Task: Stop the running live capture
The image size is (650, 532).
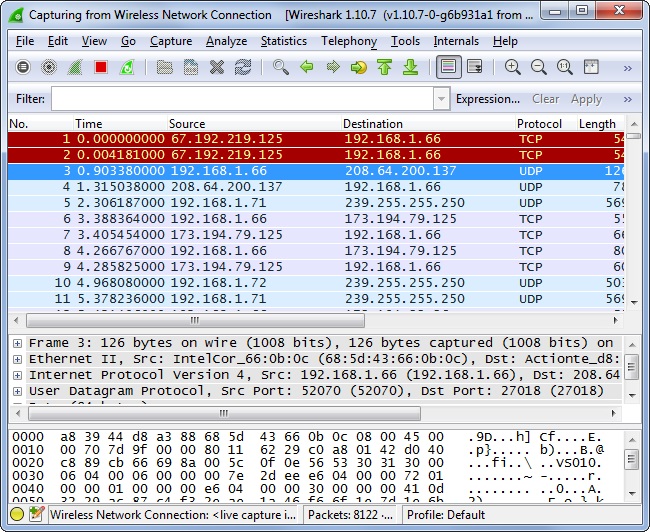Action: tap(101, 67)
